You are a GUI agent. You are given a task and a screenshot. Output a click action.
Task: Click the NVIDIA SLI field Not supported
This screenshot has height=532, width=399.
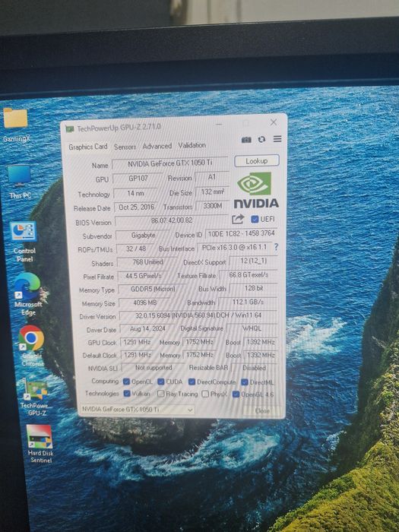pyautogui.click(x=154, y=367)
